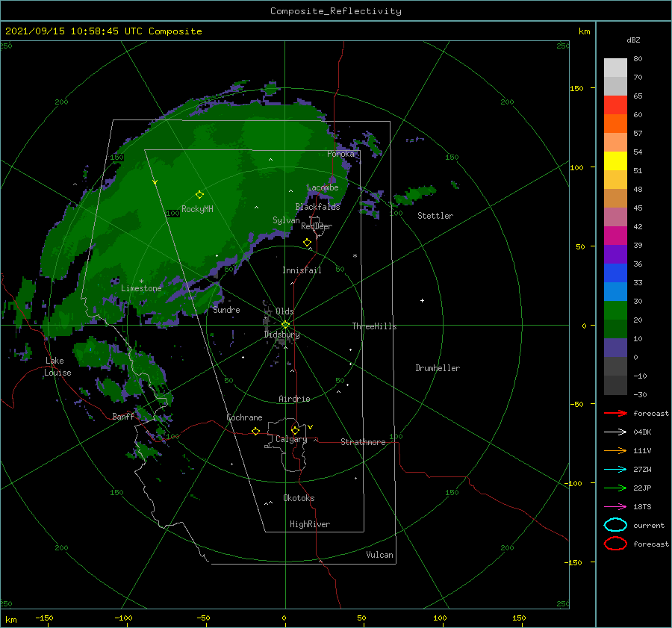Screen dimensions: 672x628
Task: Click the pink 42-45 dBZ color swatch
Action: click(615, 217)
